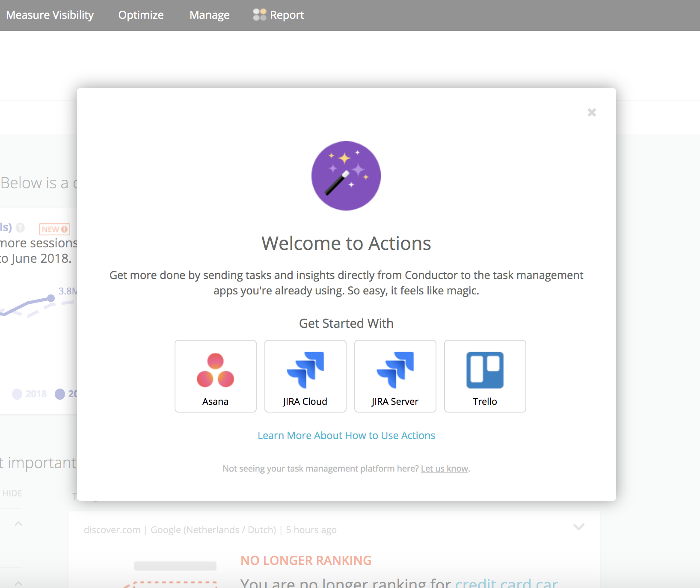Pick the JIRA Server integration

(395, 376)
